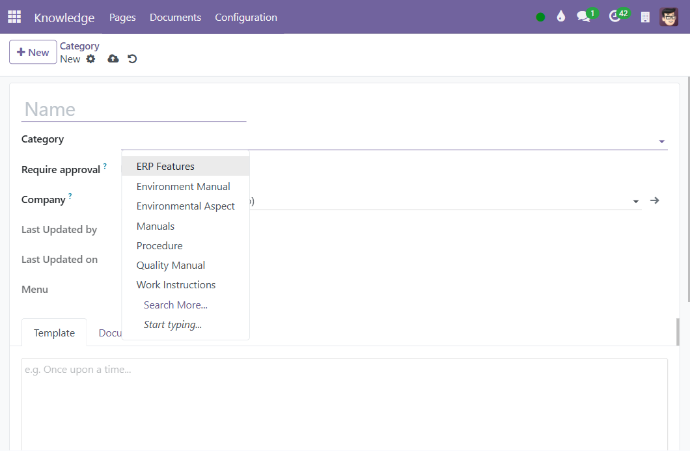Click the green status indicator dot
This screenshot has width=690, height=451.
click(541, 17)
